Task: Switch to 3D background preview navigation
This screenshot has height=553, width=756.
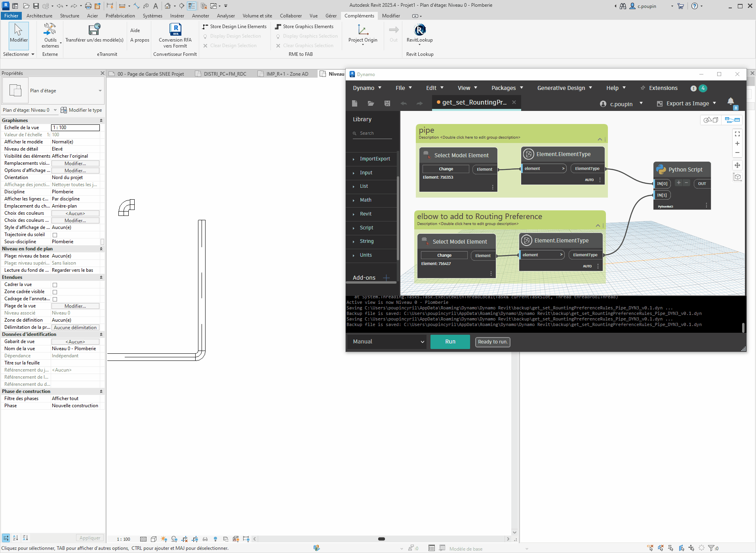Action: pos(711,120)
